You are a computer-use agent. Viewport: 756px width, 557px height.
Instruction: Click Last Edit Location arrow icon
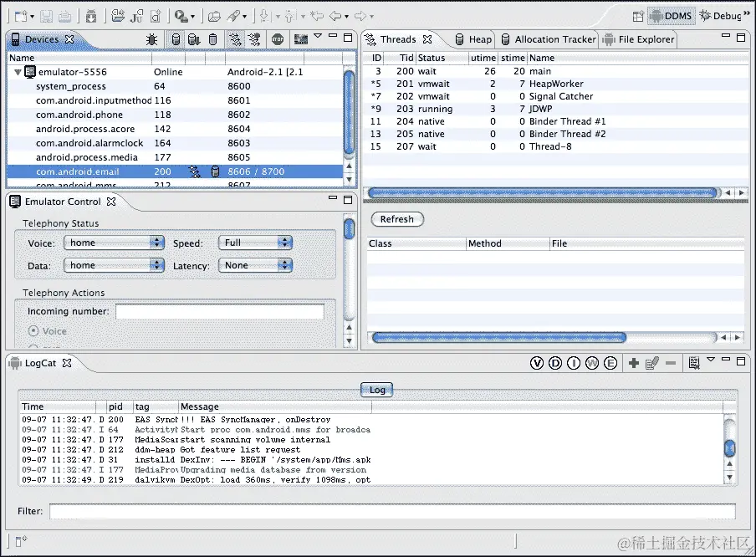317,17
